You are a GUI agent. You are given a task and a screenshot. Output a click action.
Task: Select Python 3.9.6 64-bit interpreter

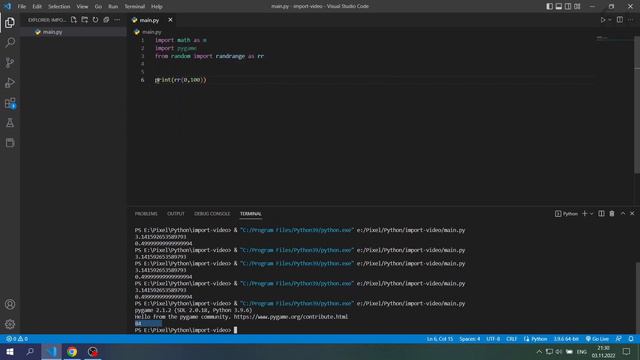(566, 339)
